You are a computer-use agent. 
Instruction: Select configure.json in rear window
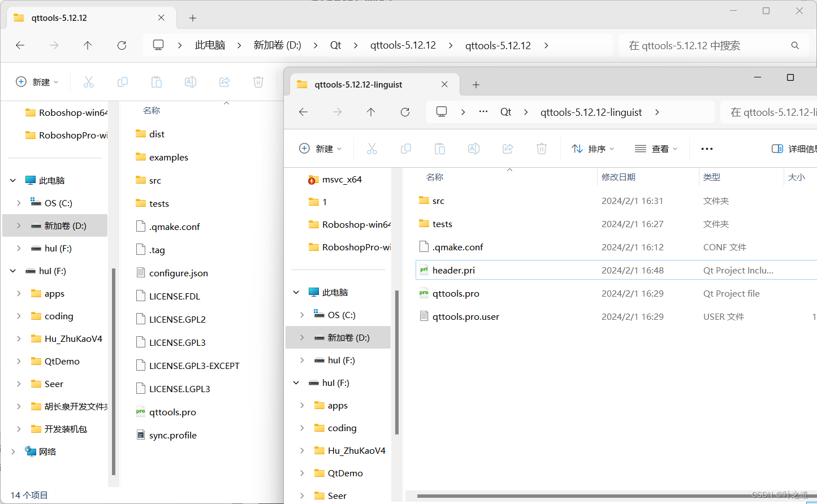click(x=179, y=273)
